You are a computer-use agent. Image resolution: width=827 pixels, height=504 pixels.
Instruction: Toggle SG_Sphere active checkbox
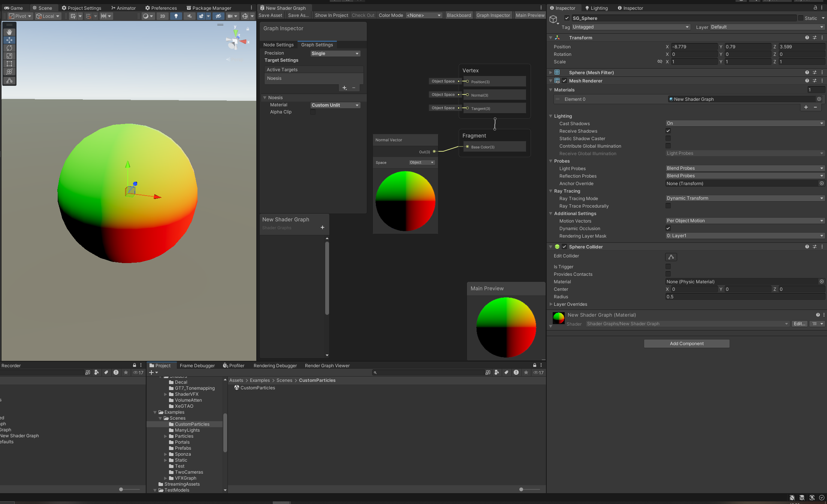coord(567,18)
